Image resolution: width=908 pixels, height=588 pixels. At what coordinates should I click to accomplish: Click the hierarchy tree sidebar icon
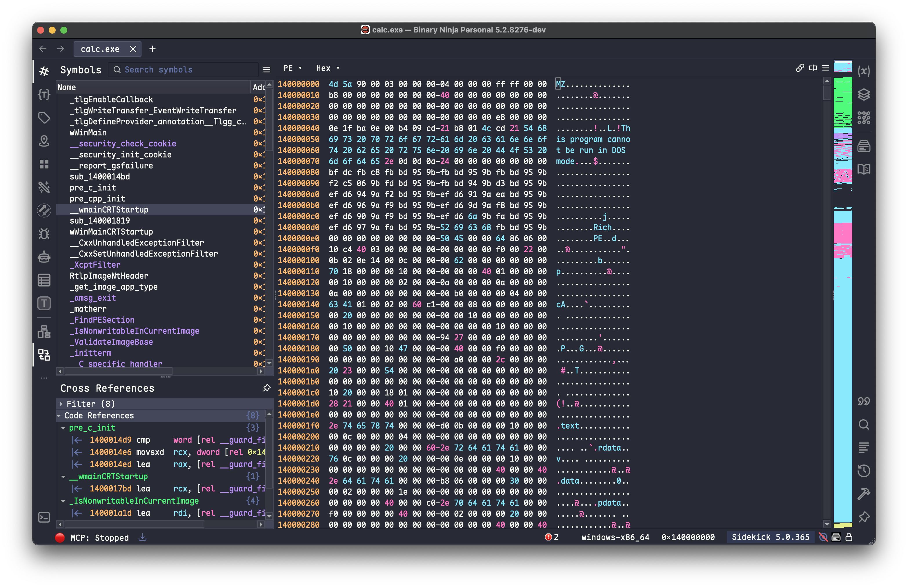point(44,332)
